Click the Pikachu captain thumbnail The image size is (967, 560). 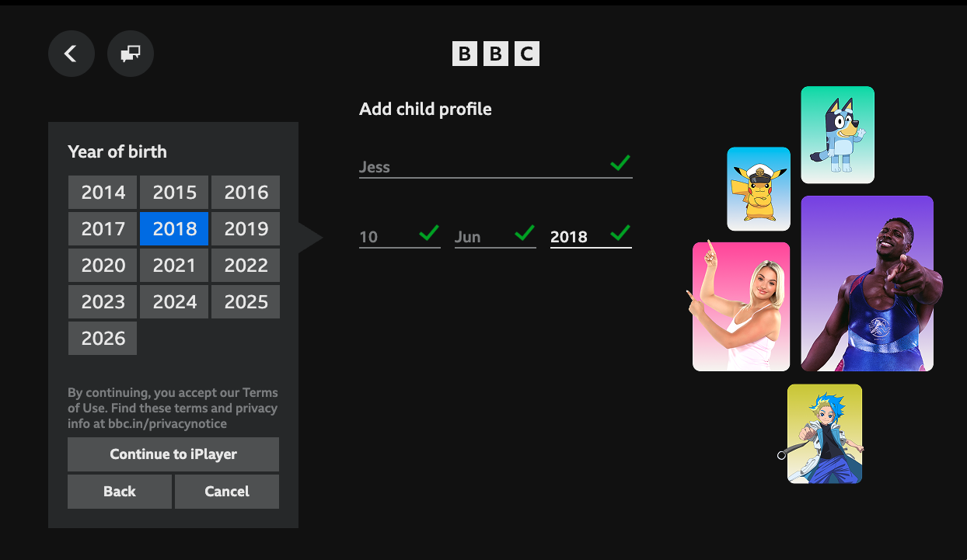tap(759, 189)
